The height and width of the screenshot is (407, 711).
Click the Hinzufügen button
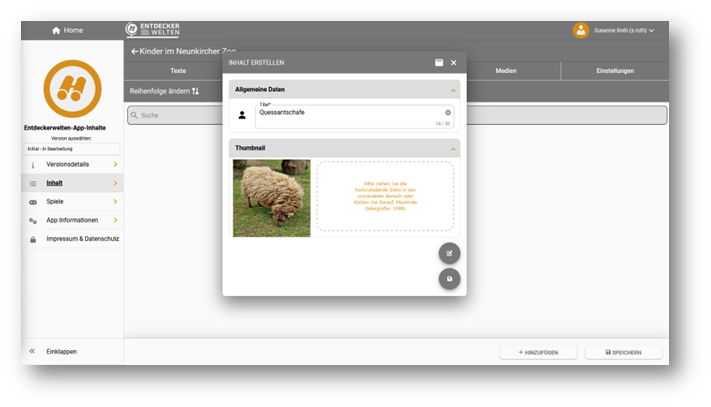[538, 352]
